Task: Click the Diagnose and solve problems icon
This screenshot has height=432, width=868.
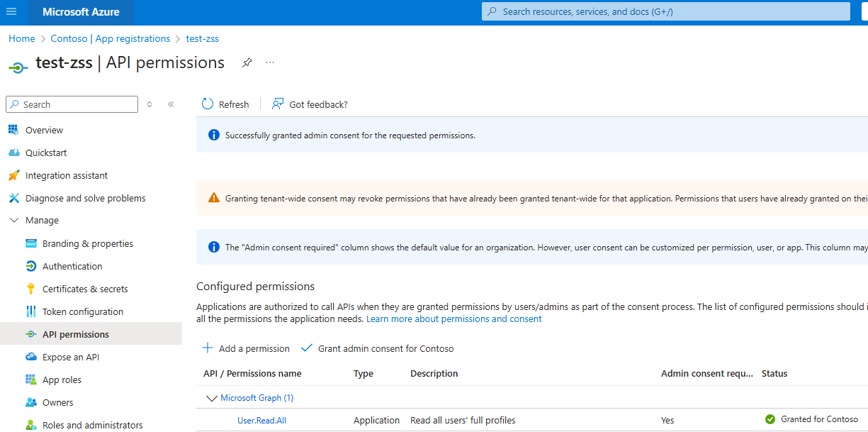Action: [13, 198]
